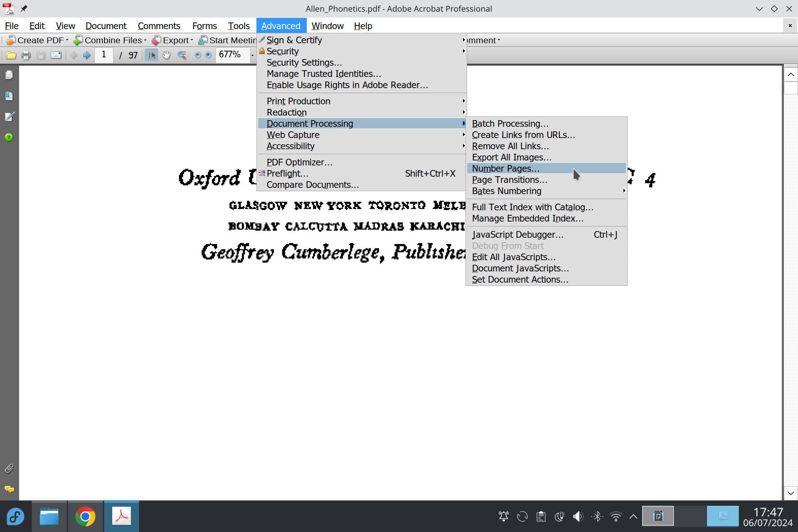Image resolution: width=798 pixels, height=532 pixels.
Task: Click the Email envelope toolbar icon
Action: click(56, 55)
